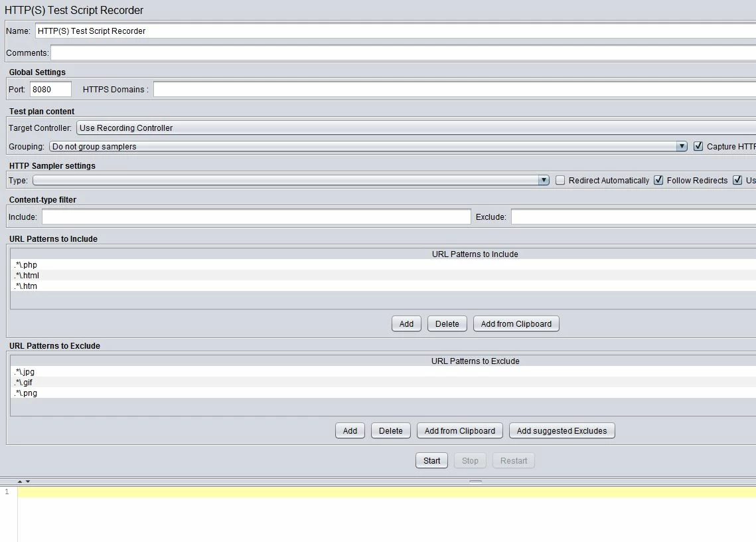756x542 pixels.
Task: Enable Redirect Automatically checkbox
Action: point(560,180)
